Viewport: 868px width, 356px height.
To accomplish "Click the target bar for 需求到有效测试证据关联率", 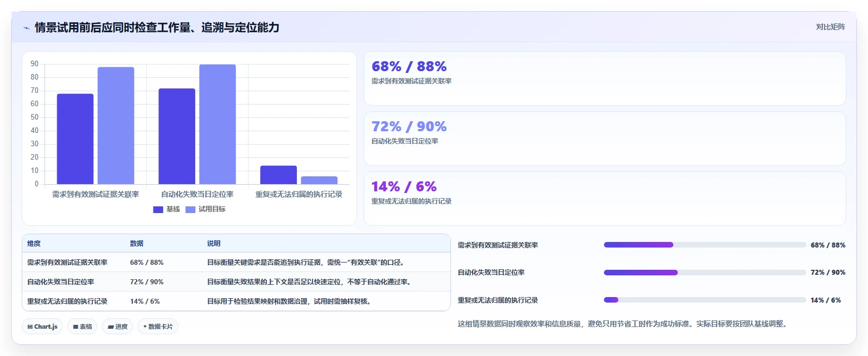I will 116,126.
